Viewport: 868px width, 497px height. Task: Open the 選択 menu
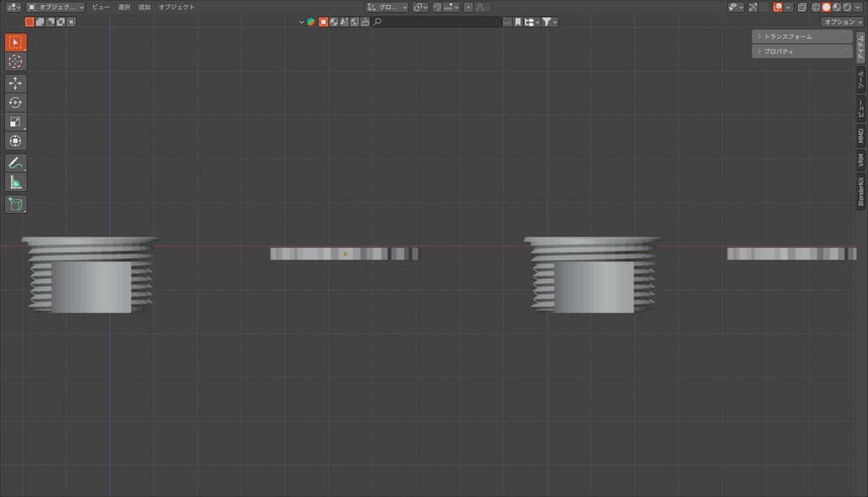(x=124, y=7)
